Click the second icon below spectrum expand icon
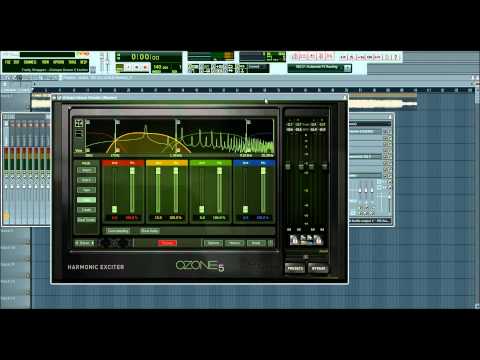The height and width of the screenshot is (360, 480). click(x=79, y=134)
